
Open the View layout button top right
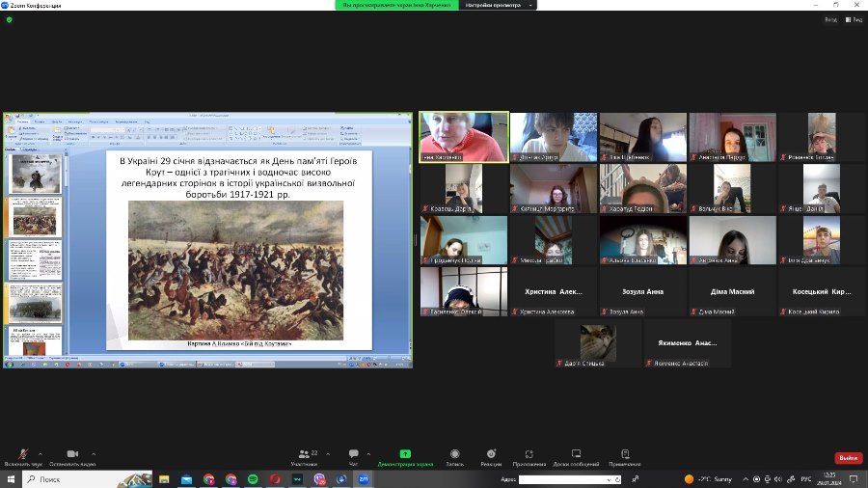coord(854,20)
